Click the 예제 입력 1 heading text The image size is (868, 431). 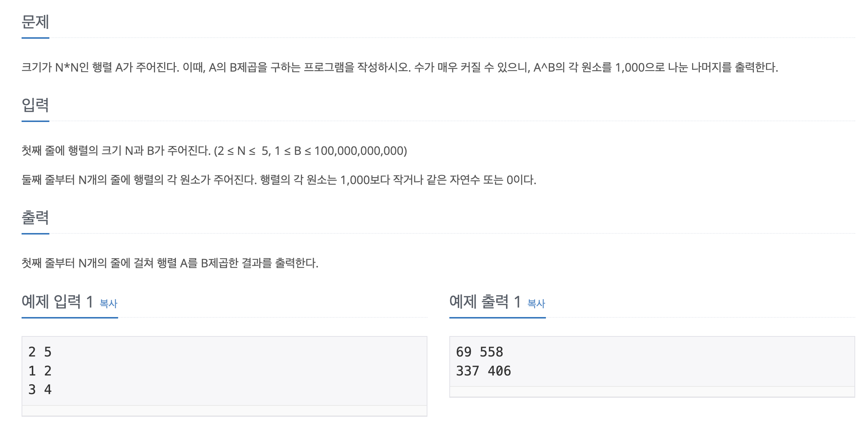[57, 302]
